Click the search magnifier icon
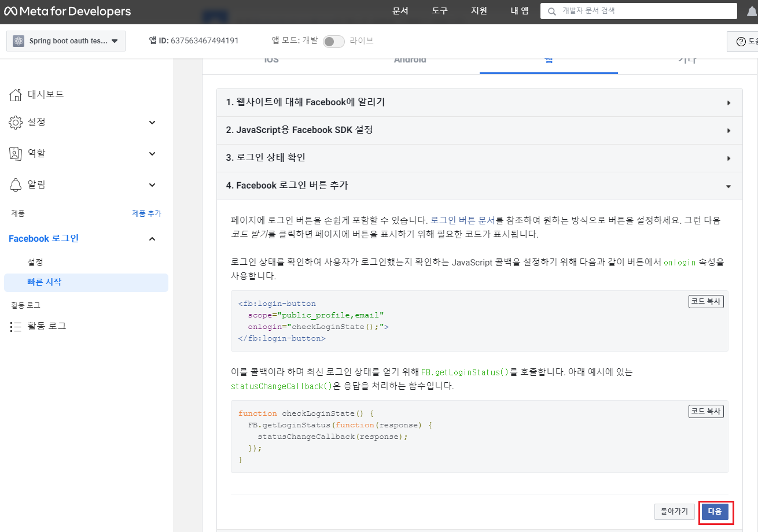This screenshot has height=532, width=758. (552, 11)
